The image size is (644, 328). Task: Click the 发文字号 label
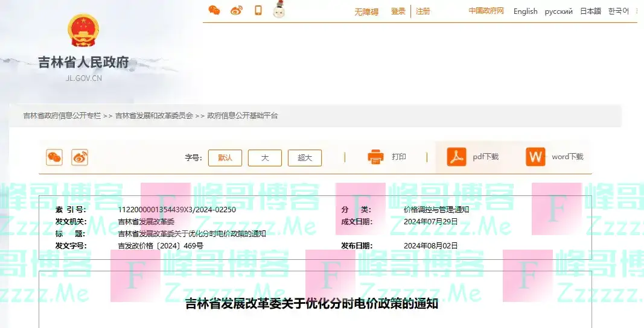(71, 246)
